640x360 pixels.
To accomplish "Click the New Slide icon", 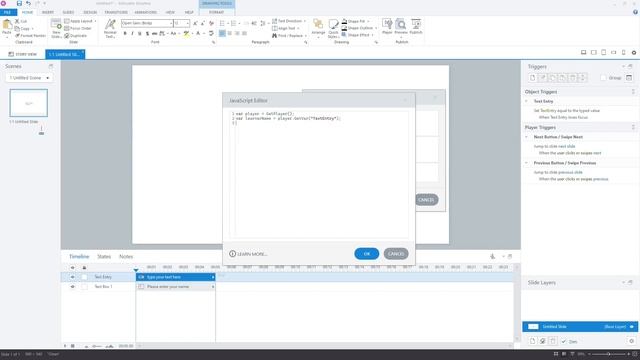I will click(56, 24).
